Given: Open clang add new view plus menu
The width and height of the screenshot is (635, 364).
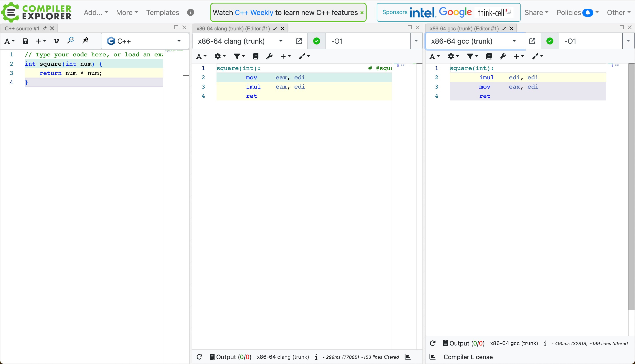Looking at the screenshot, I should click(286, 56).
